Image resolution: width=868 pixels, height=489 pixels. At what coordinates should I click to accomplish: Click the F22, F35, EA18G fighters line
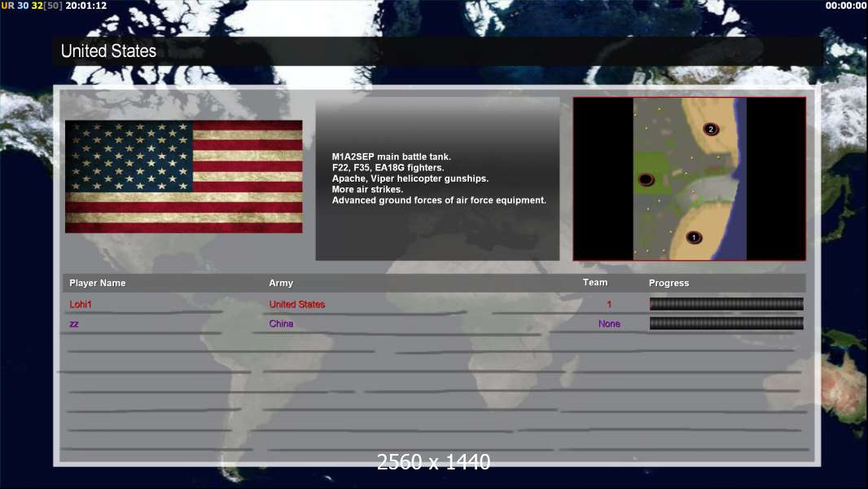coord(388,167)
